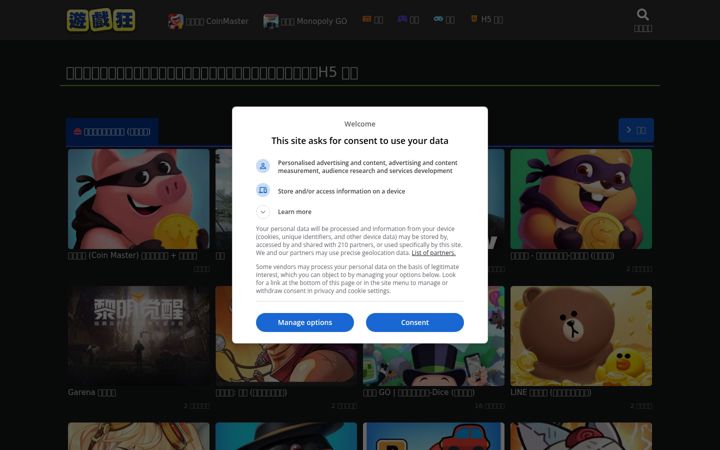Click the Consent button
The image size is (720, 450).
pyautogui.click(x=415, y=322)
